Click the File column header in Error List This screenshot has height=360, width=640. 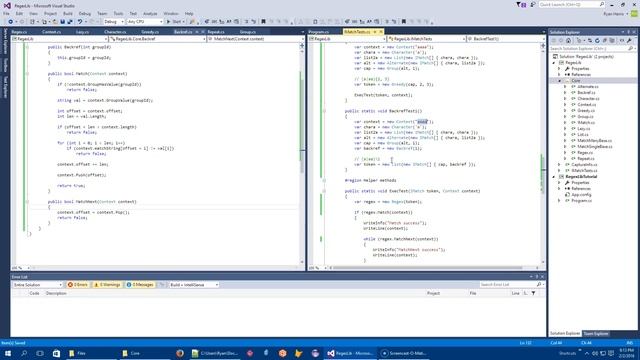[x=473, y=293]
